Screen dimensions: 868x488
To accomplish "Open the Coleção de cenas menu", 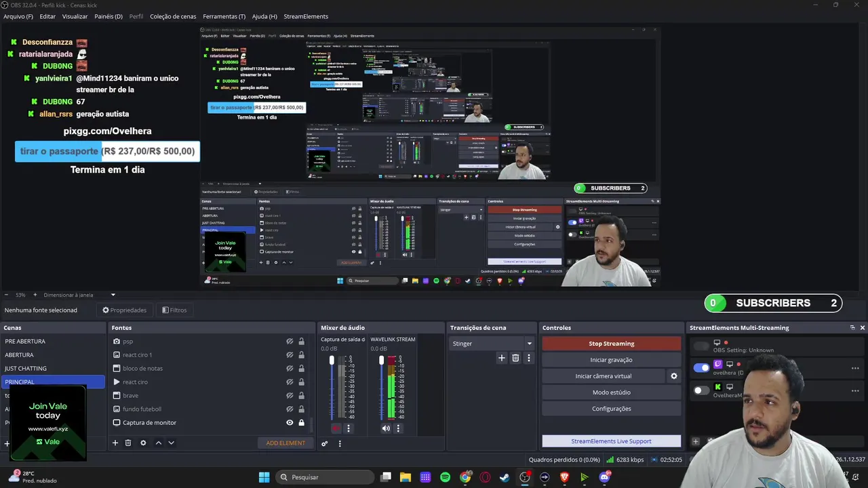I will click(x=173, y=16).
